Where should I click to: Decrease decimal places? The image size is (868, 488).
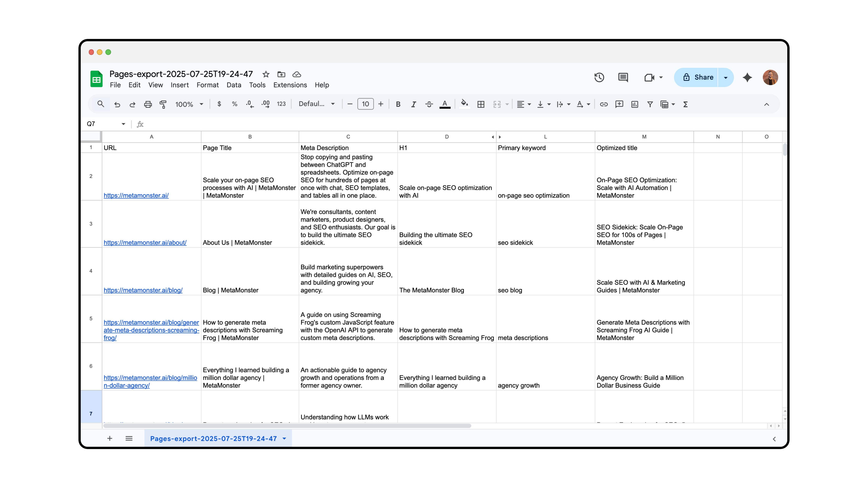coord(250,104)
